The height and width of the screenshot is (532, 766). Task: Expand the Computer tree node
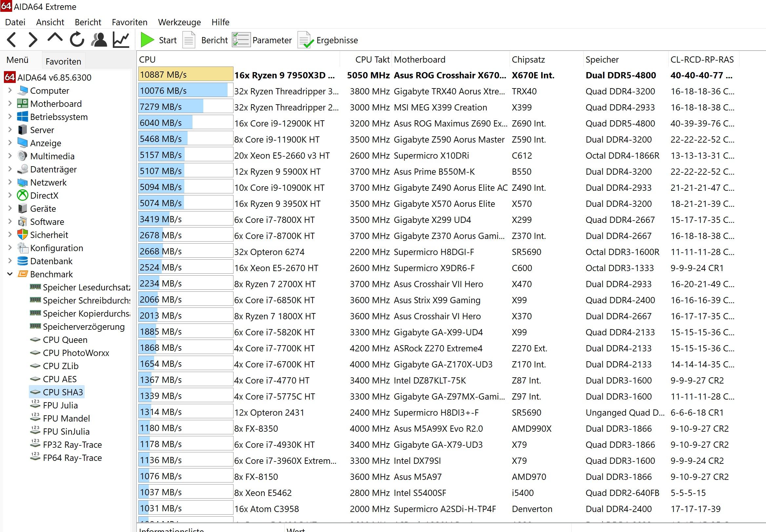(10, 90)
